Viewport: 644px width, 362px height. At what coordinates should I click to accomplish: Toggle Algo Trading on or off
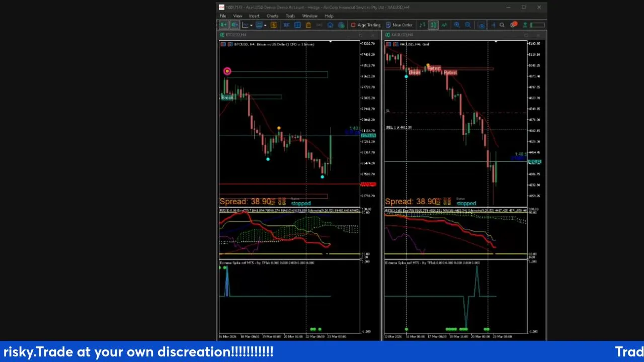(x=366, y=25)
